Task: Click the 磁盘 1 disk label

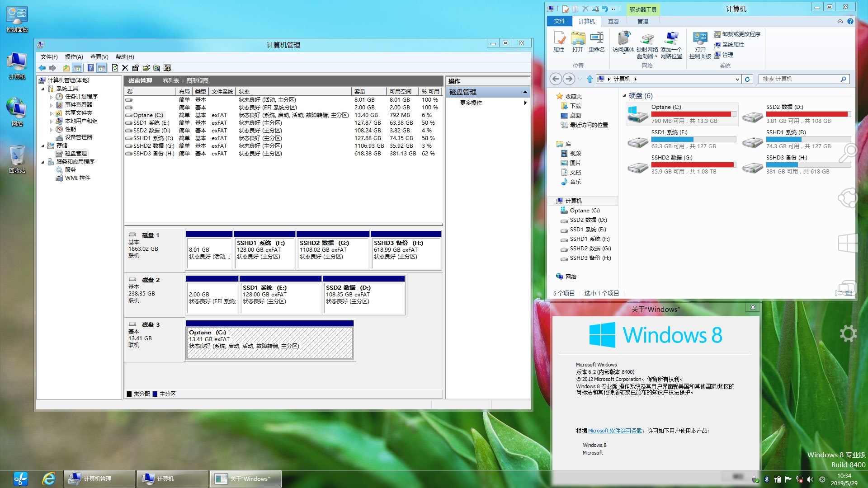Action: click(151, 235)
